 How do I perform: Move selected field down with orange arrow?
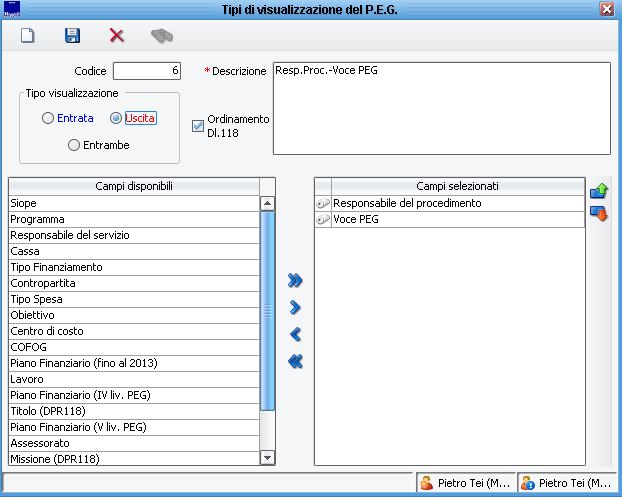click(599, 213)
